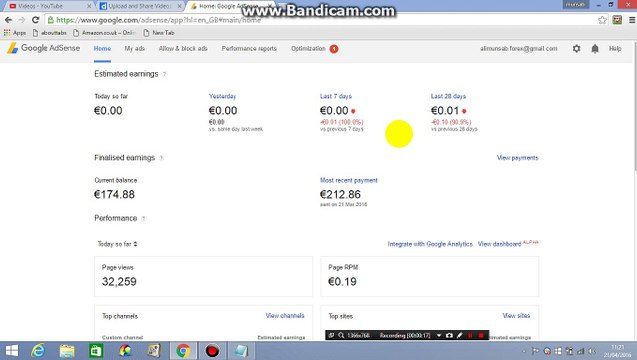Open the abouttabs bookmark

pyautogui.click(x=50, y=33)
